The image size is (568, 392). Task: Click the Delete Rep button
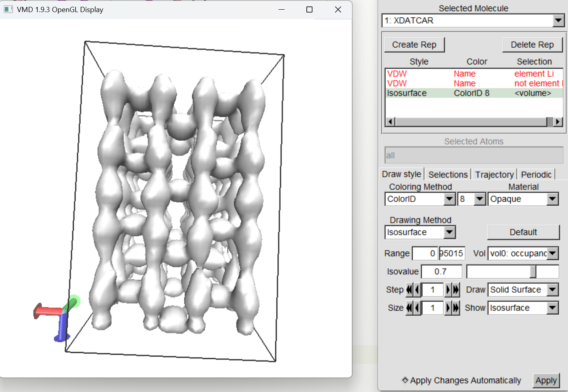[532, 45]
